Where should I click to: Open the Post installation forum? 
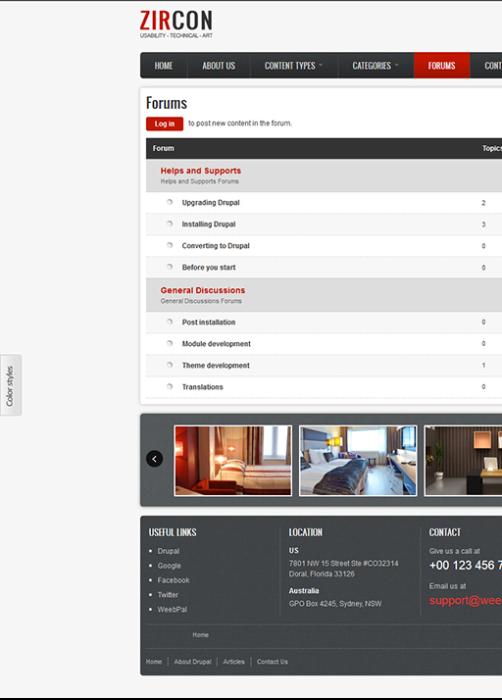pos(208,322)
